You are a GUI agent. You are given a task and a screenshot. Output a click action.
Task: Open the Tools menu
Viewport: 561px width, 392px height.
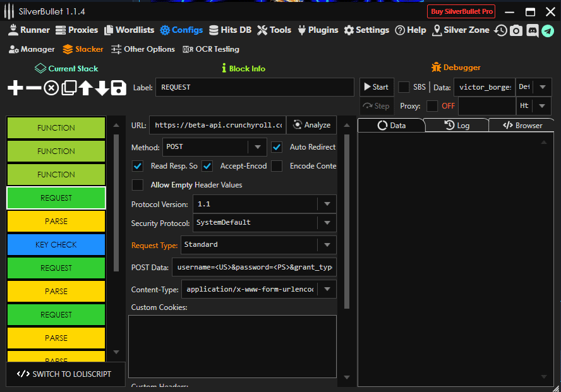pyautogui.click(x=274, y=30)
